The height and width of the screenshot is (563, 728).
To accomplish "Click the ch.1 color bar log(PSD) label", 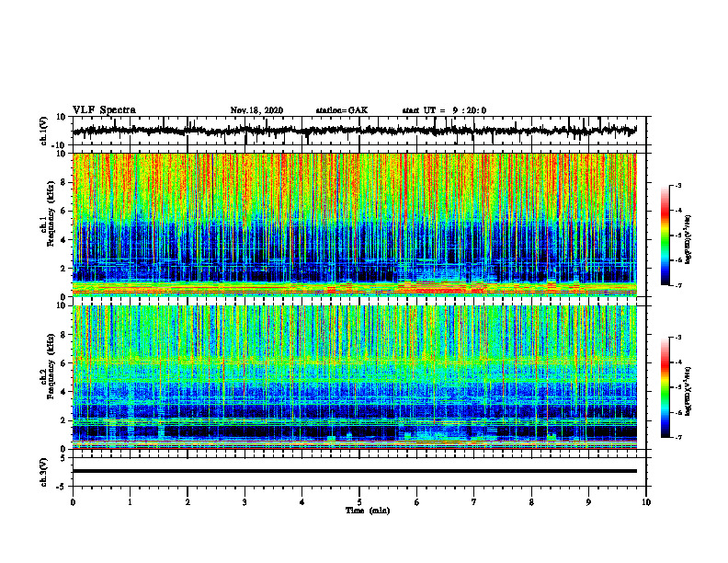I will [x=688, y=240].
